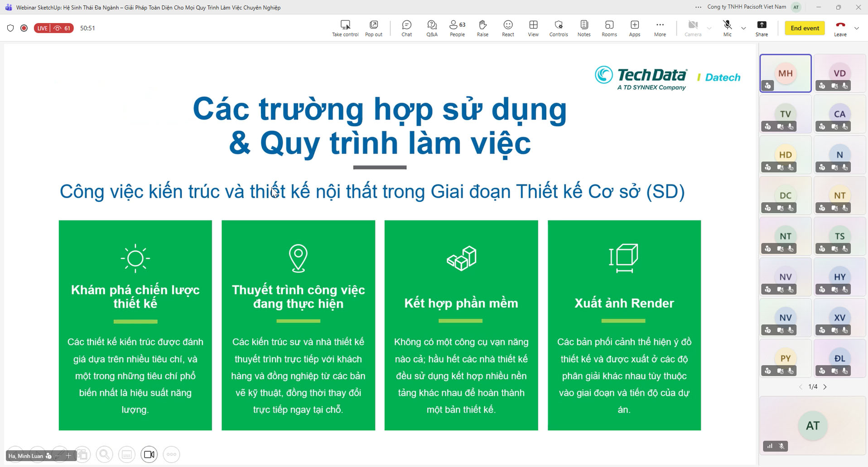Screen dimensions: 868x467
Task: Open the Notes panel
Action: tap(584, 28)
